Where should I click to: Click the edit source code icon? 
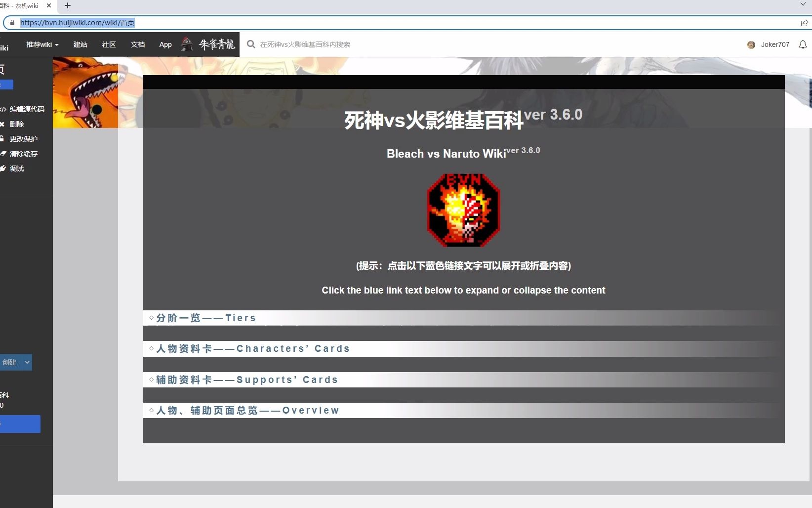pyautogui.click(x=3, y=109)
